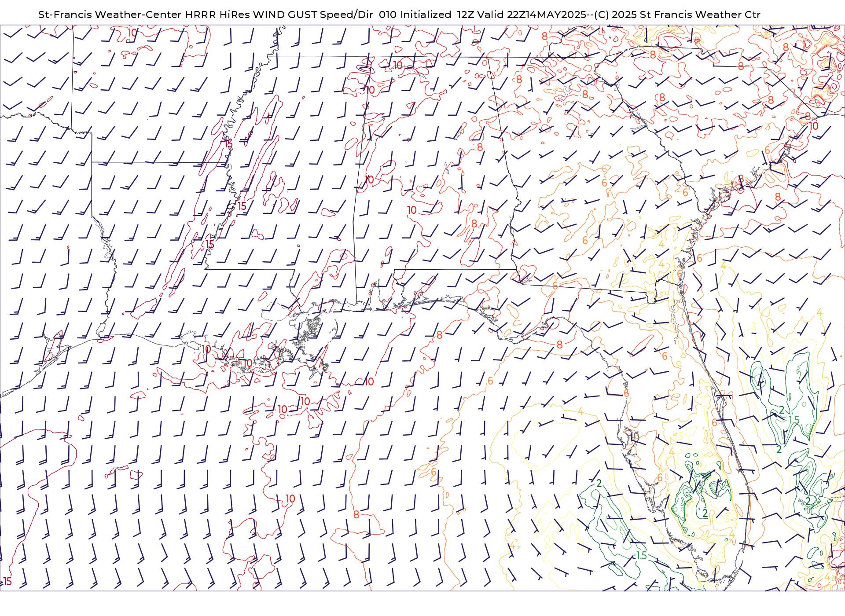This screenshot has height=616, width=845.
Task: Click 'HRRR HiRes WIND GUST Speed/Dir' in title
Action: click(x=279, y=15)
